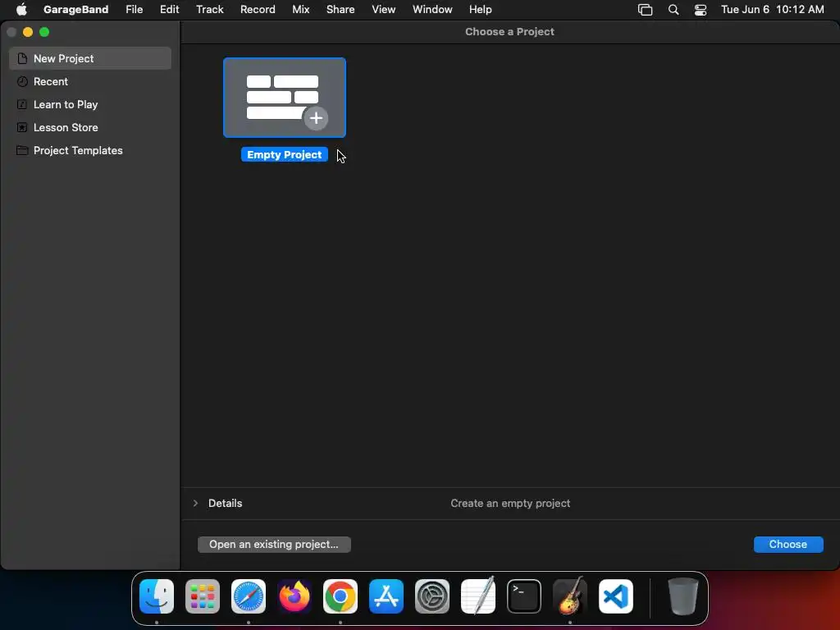The image size is (840, 630).
Task: Open the Recent projects list
Action: coord(90,81)
